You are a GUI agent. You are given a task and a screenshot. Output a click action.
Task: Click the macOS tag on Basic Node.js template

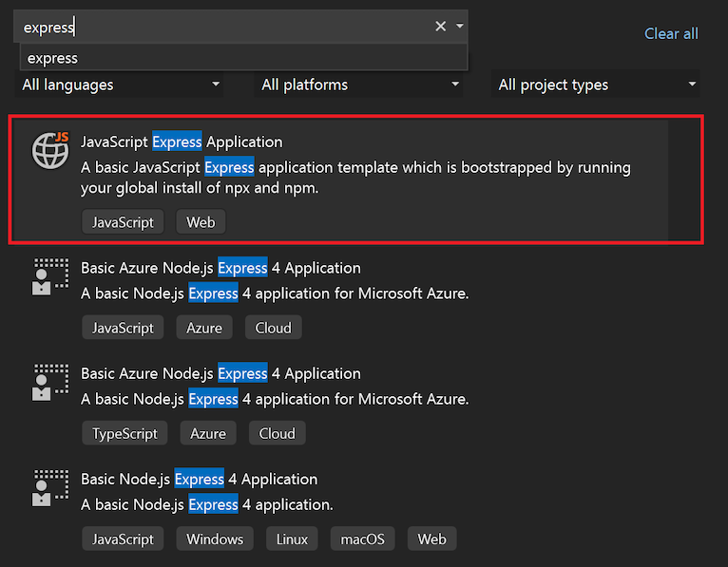click(363, 539)
